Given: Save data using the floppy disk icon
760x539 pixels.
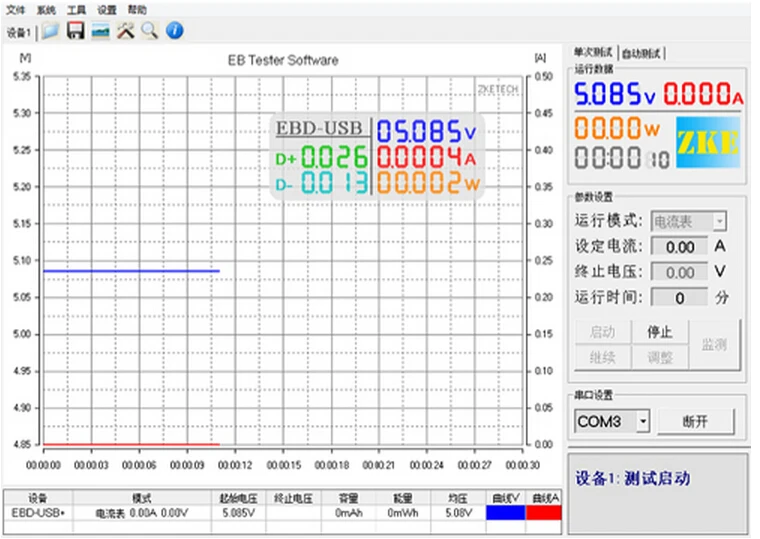Looking at the screenshot, I should coord(76,31).
